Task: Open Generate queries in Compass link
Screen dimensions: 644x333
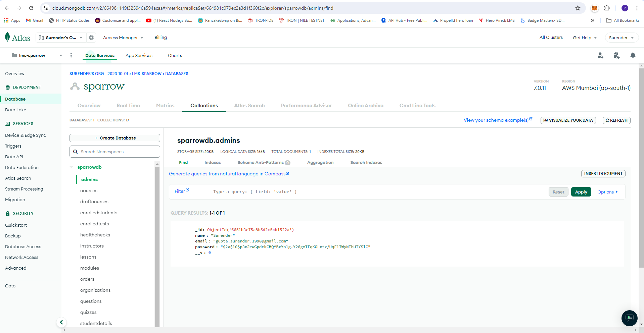Action: [x=229, y=174]
